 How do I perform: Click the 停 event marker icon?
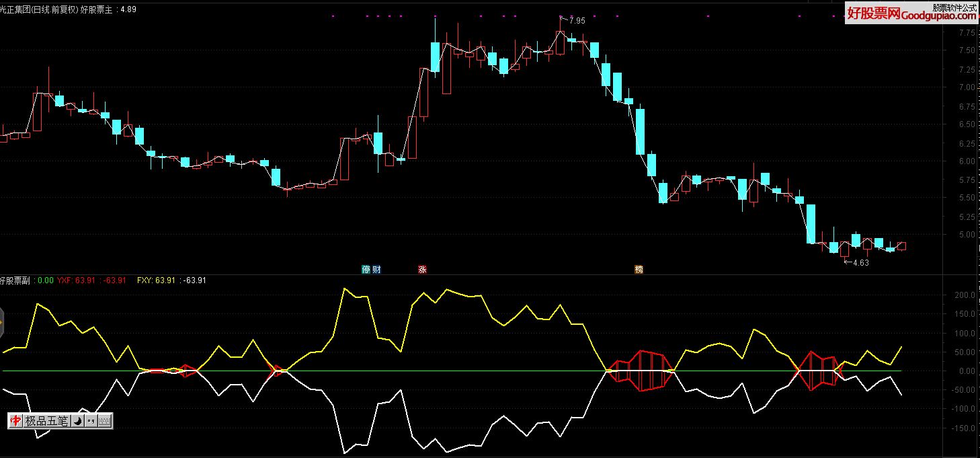tap(366, 269)
